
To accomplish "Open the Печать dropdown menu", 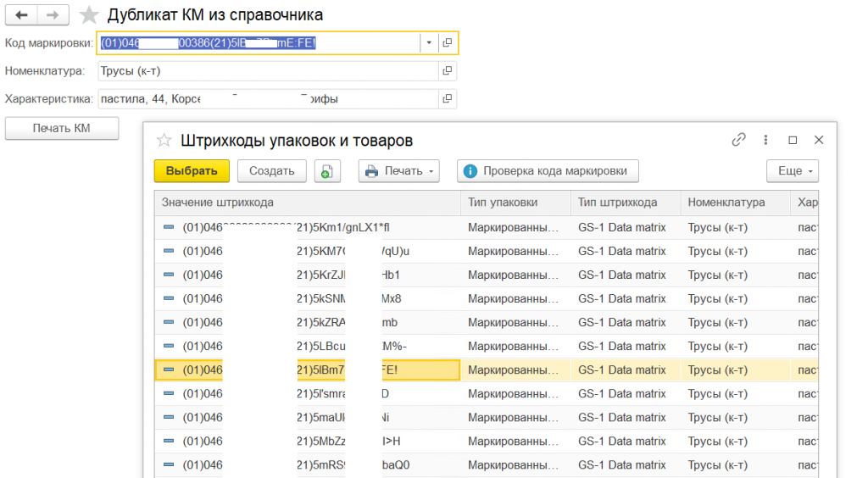I will tap(402, 171).
